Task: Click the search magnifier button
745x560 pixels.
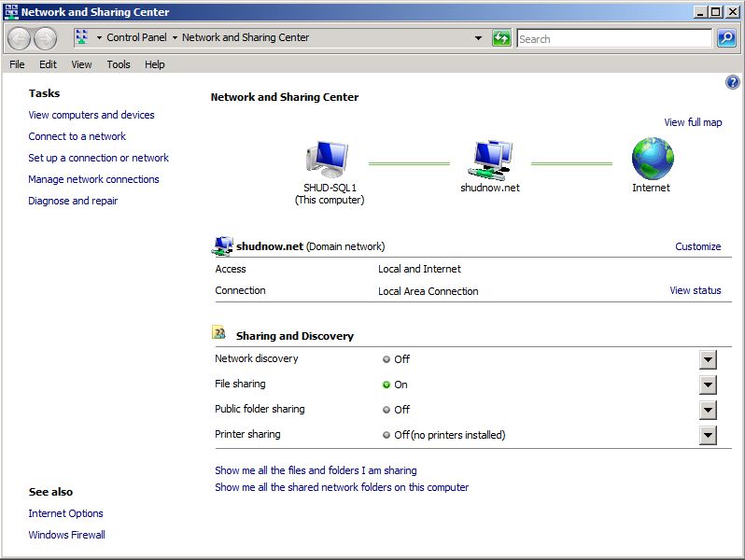Action: (726, 38)
